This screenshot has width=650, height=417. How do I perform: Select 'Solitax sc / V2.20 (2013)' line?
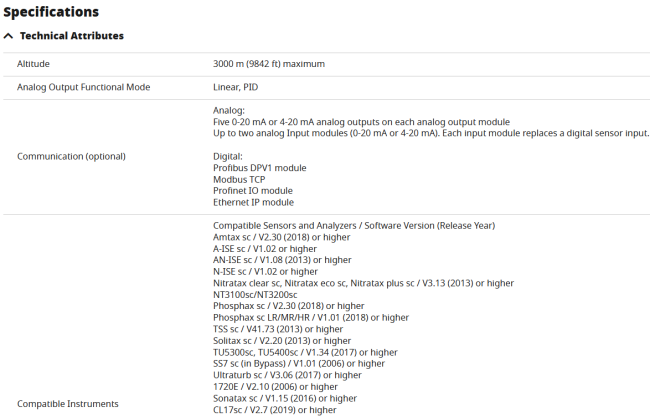(282, 341)
